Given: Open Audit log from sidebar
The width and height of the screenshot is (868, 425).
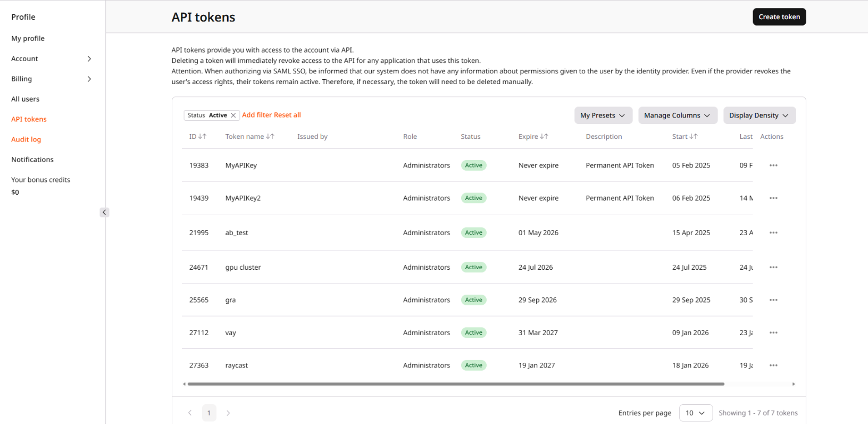Looking at the screenshot, I should click(26, 139).
